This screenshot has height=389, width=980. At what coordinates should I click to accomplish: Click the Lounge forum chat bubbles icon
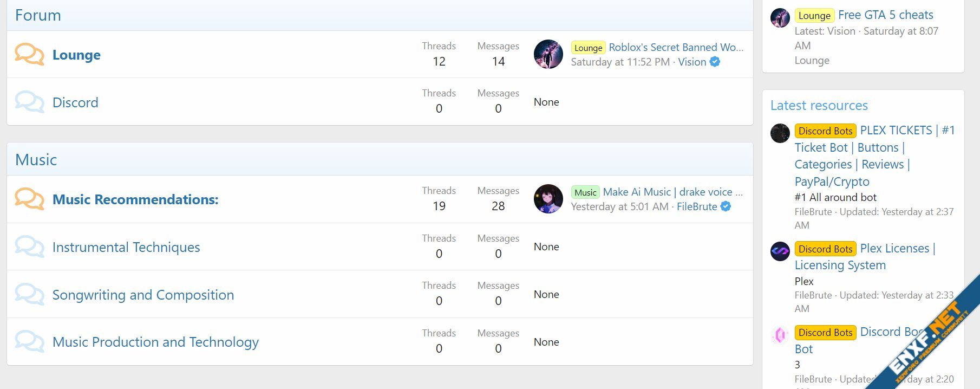pos(29,54)
